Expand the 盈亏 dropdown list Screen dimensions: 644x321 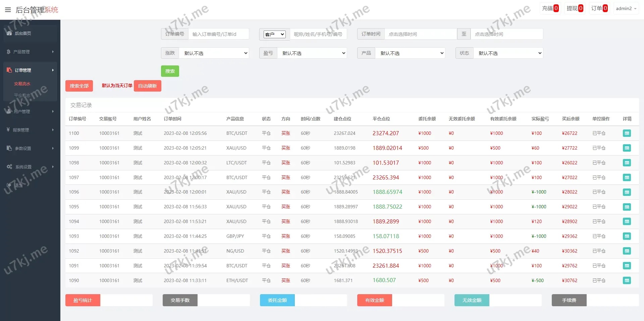[x=312, y=53]
